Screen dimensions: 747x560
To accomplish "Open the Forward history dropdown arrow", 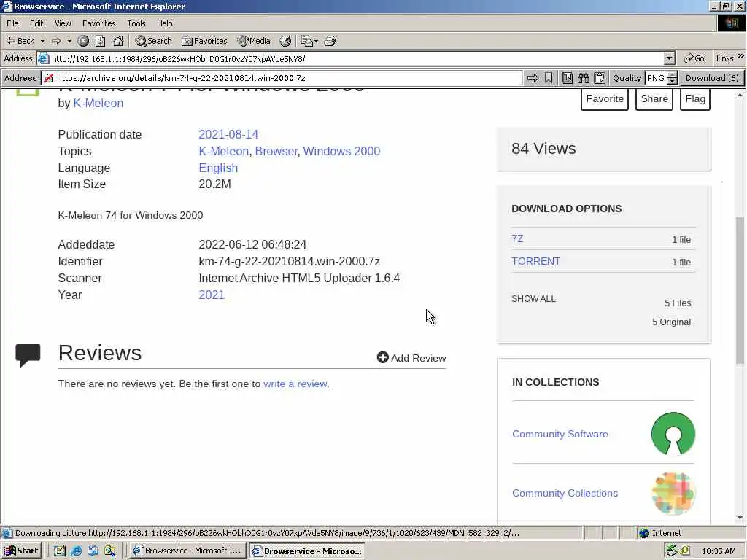I will 69,41.
